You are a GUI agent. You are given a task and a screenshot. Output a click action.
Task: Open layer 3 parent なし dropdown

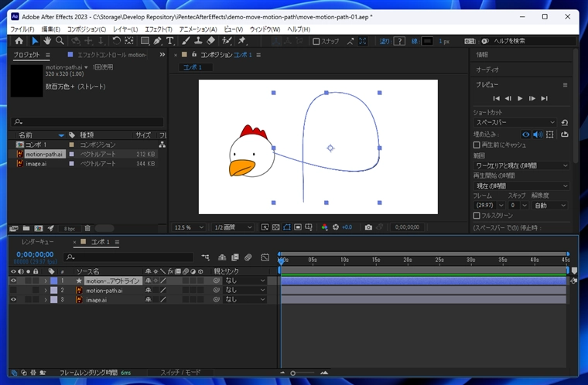click(245, 299)
